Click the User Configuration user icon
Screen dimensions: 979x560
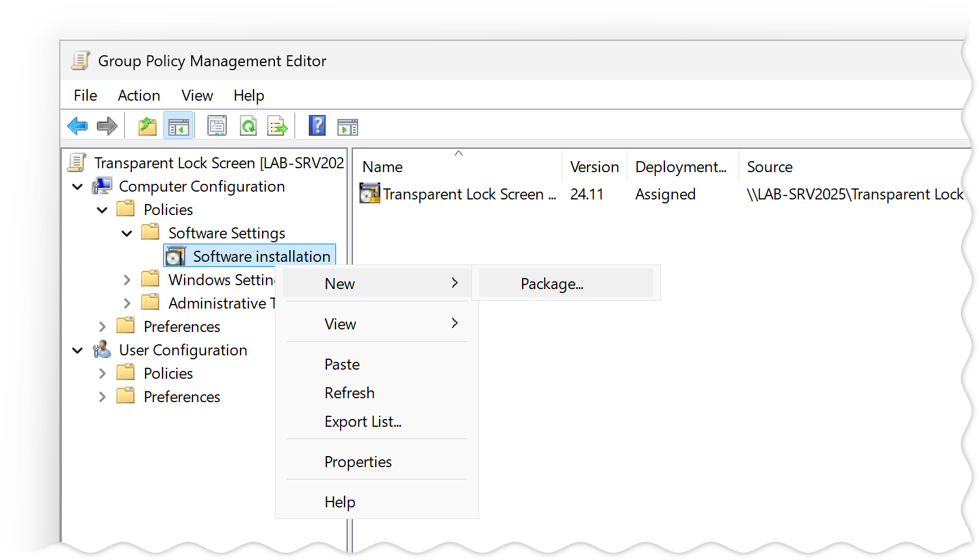102,350
